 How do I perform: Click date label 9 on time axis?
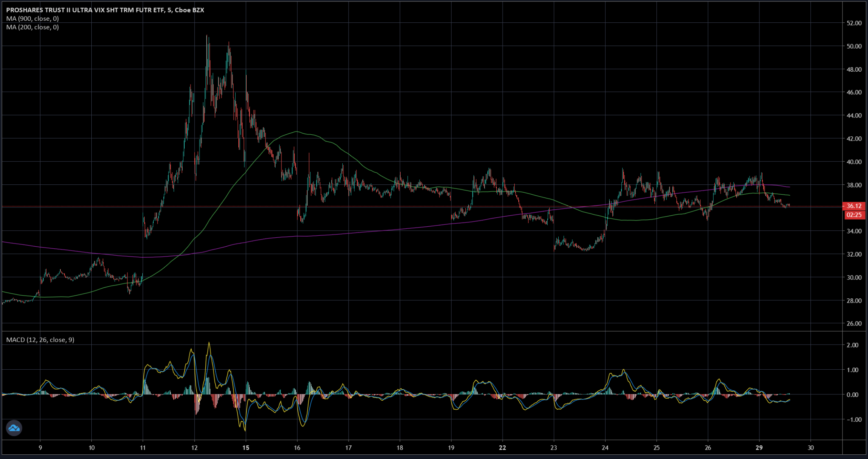[x=40, y=448]
